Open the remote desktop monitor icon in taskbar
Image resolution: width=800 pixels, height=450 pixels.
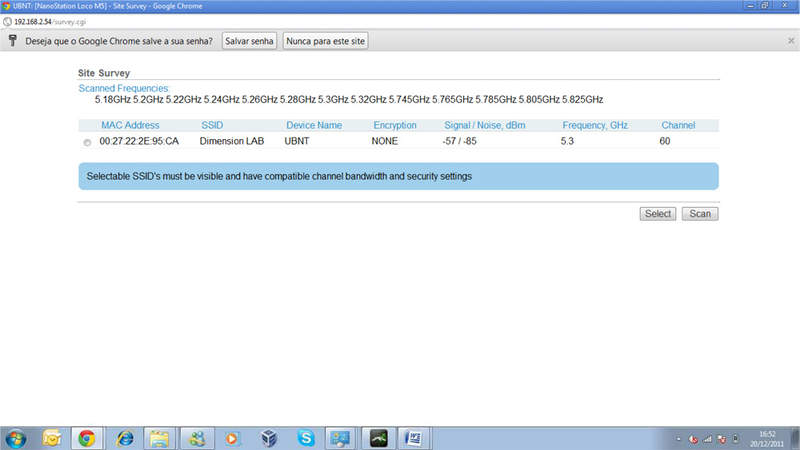coord(340,438)
